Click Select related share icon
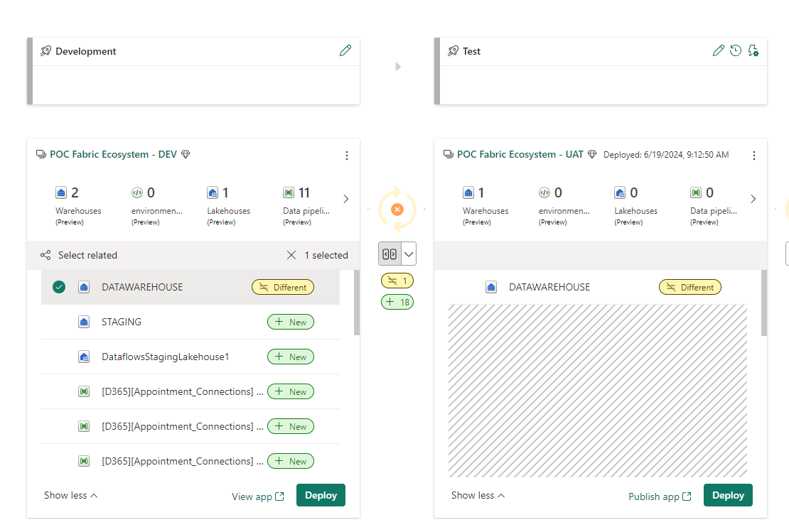 [x=45, y=255]
